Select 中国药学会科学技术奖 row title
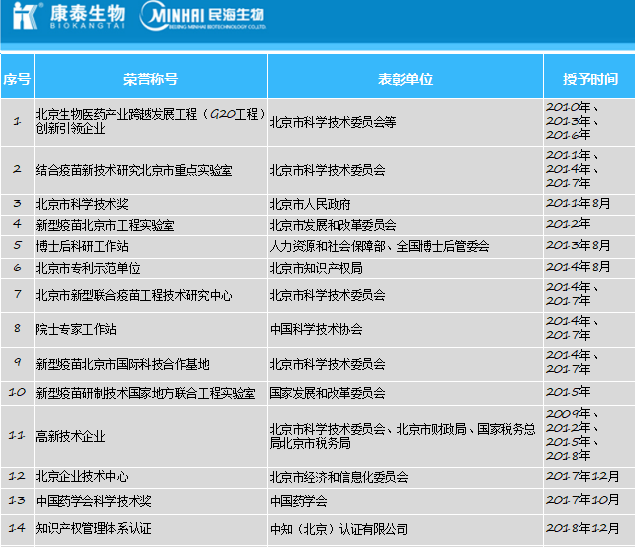This screenshot has height=547, width=635. [x=94, y=500]
